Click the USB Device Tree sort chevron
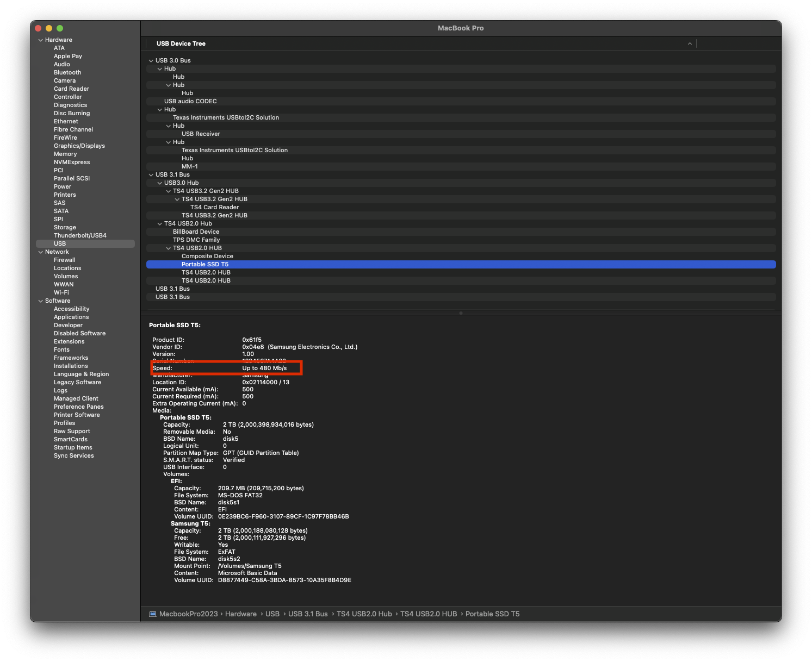The height and width of the screenshot is (662, 812). coord(690,43)
